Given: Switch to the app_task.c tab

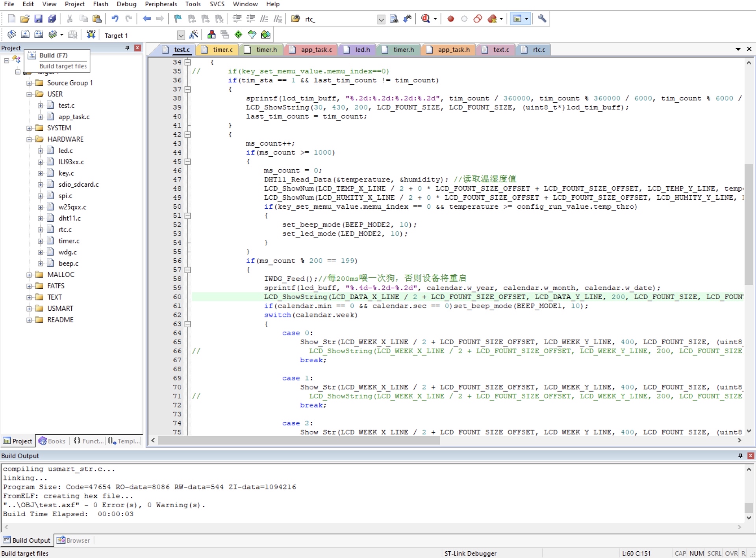Looking at the screenshot, I should pos(316,50).
